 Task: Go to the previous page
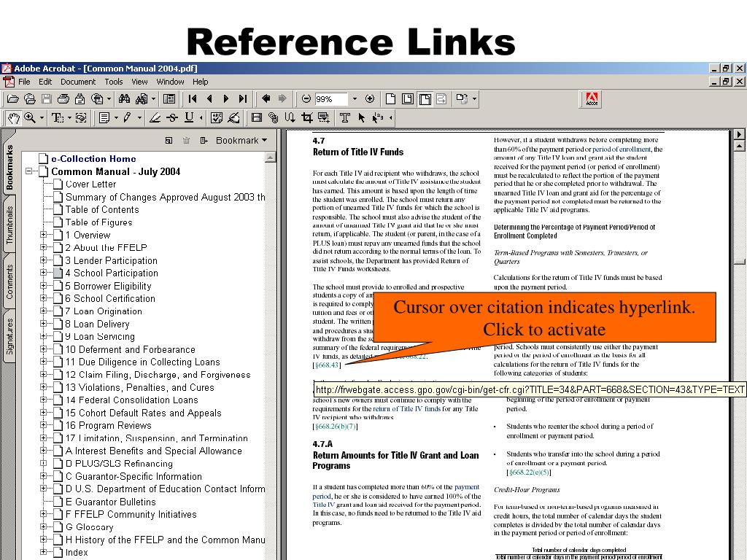click(x=209, y=99)
